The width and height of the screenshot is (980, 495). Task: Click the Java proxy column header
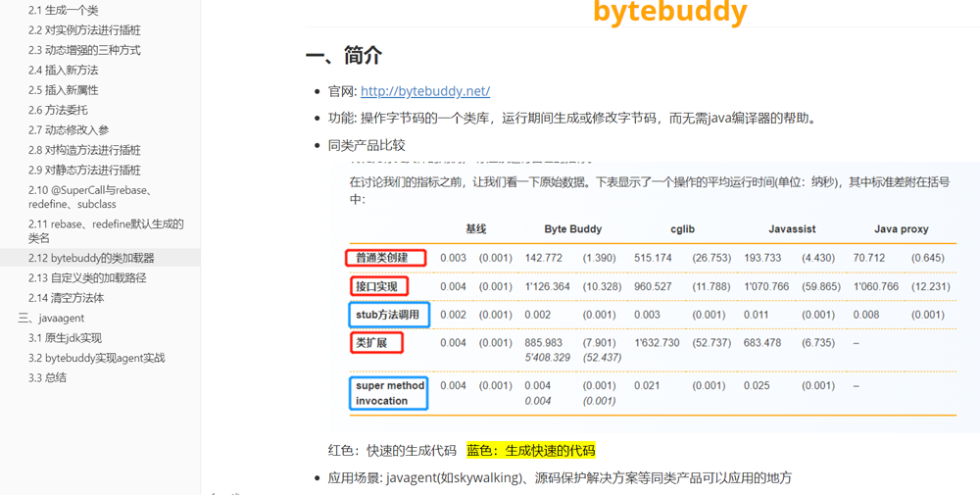901,229
